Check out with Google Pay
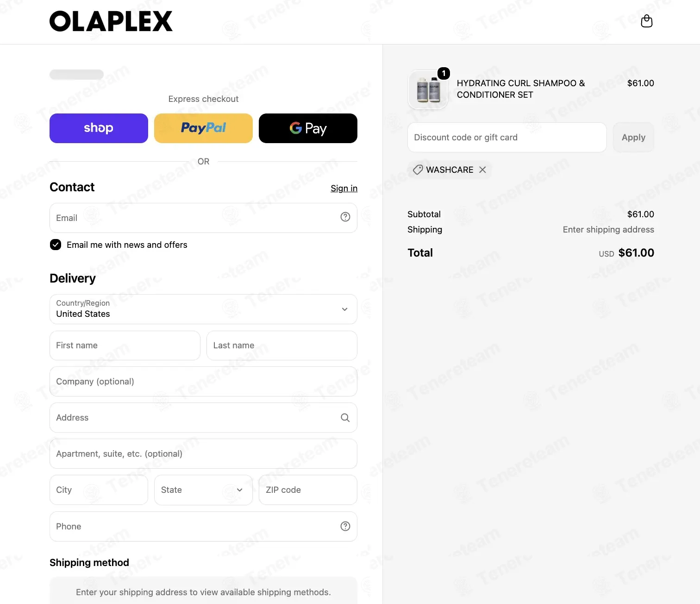Viewport: 700px width, 604px height. (308, 128)
